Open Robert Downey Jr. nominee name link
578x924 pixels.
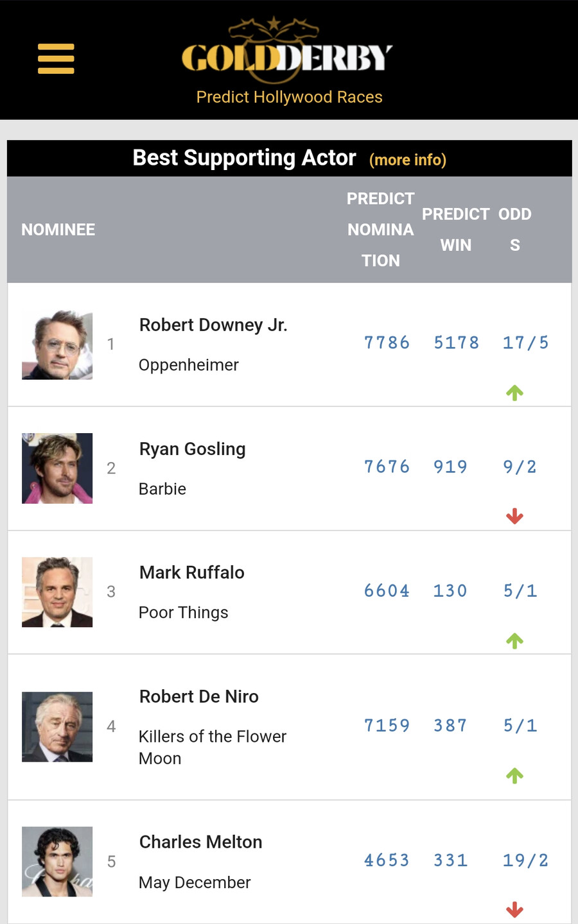coord(213,325)
